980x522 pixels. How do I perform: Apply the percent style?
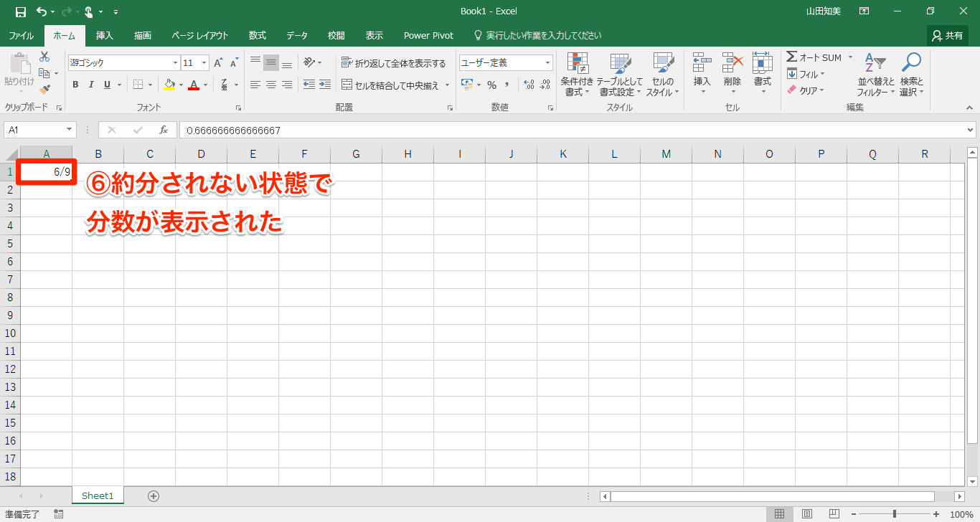[x=491, y=85]
